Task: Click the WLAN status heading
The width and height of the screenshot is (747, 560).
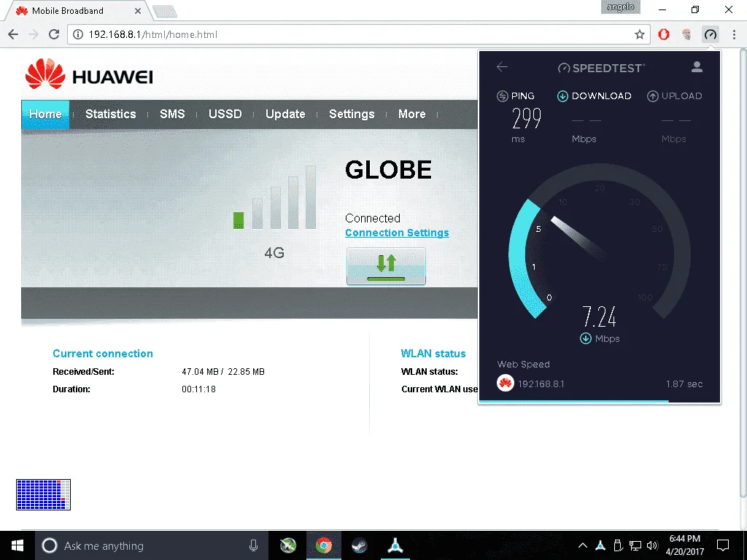Action: [x=433, y=354]
